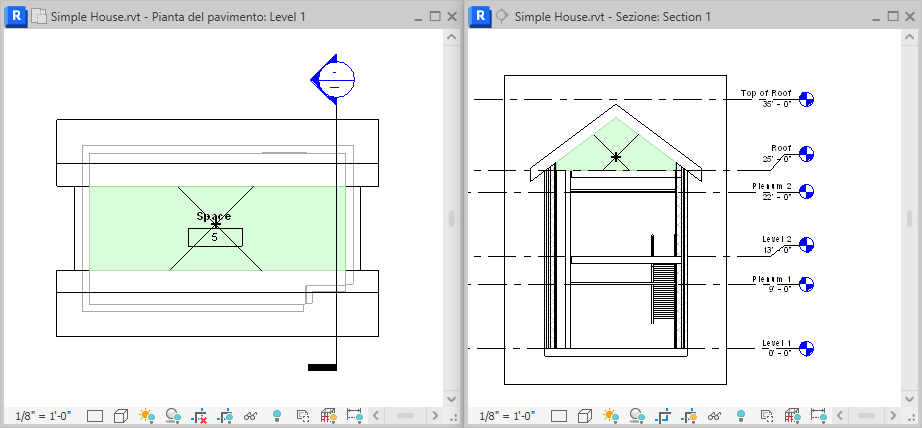This screenshot has width=922, height=428.
Task: Click floor plan vertical scrollbar up arrow
Action: (x=452, y=37)
